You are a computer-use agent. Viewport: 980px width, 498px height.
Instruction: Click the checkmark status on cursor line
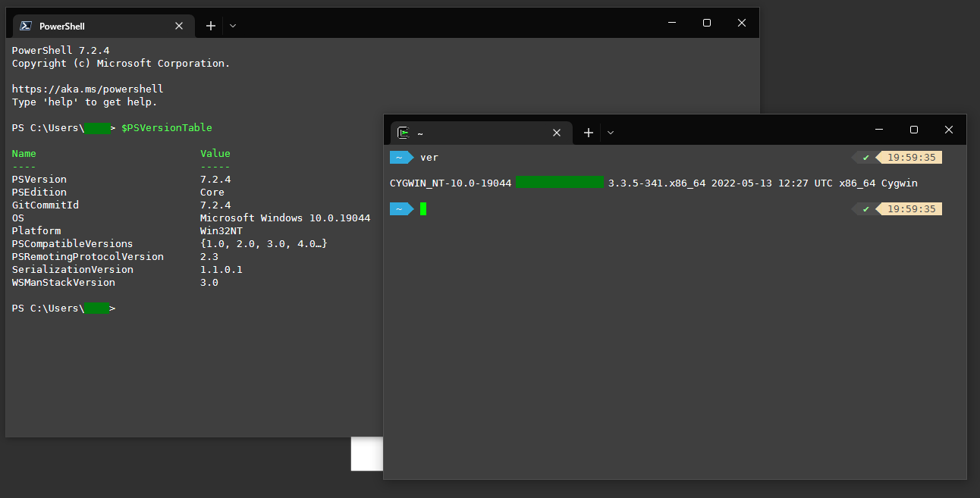tap(865, 208)
